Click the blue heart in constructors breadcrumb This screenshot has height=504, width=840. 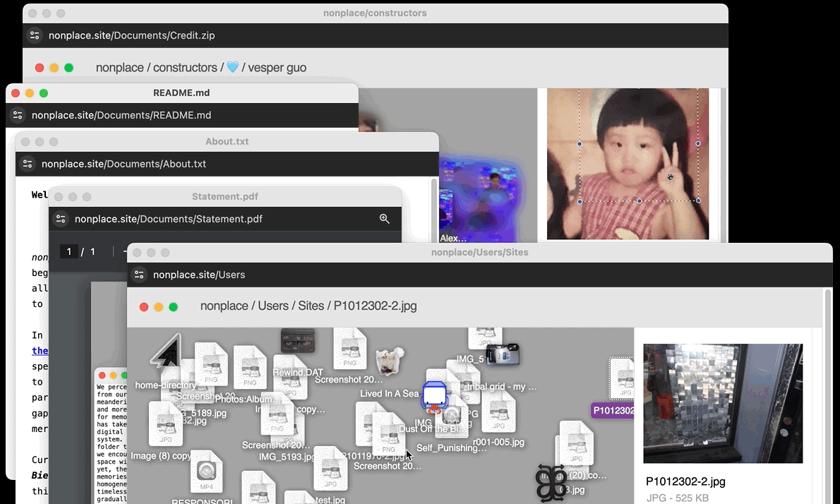click(232, 67)
